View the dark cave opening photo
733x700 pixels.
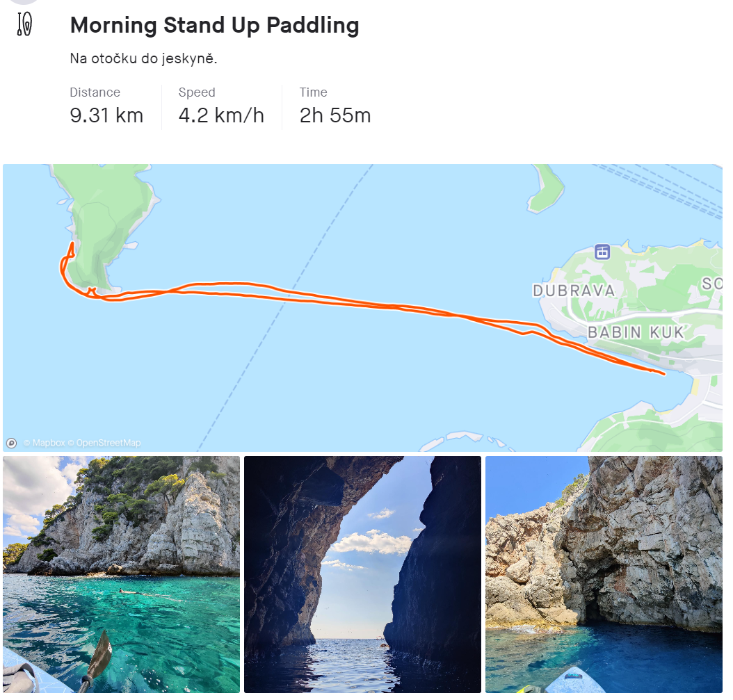(362, 574)
